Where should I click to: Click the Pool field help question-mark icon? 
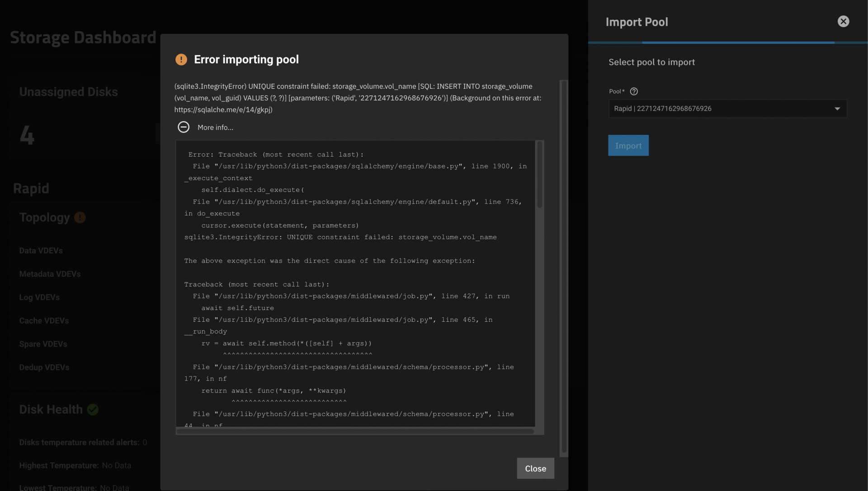click(634, 91)
